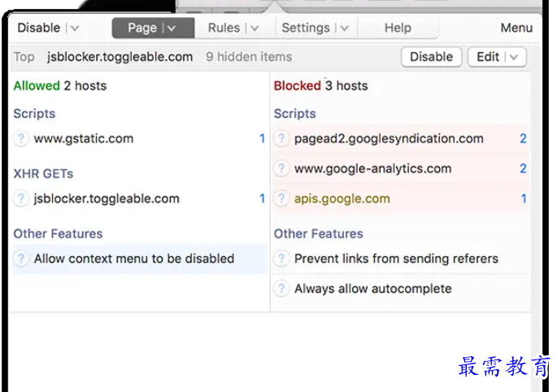
Task: Click the question icon for Always allow autocomplete
Action: (x=281, y=289)
